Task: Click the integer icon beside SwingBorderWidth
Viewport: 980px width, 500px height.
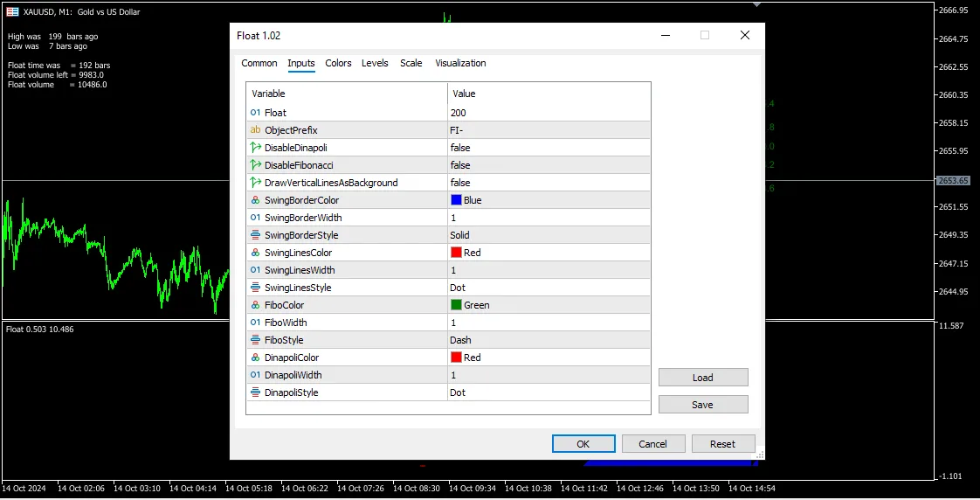Action: [x=255, y=218]
